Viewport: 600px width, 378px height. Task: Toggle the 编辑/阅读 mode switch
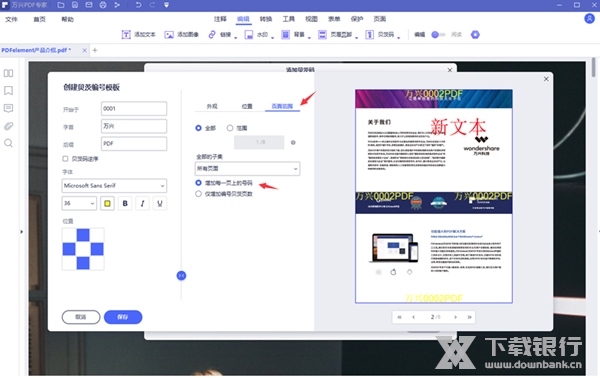[438, 35]
